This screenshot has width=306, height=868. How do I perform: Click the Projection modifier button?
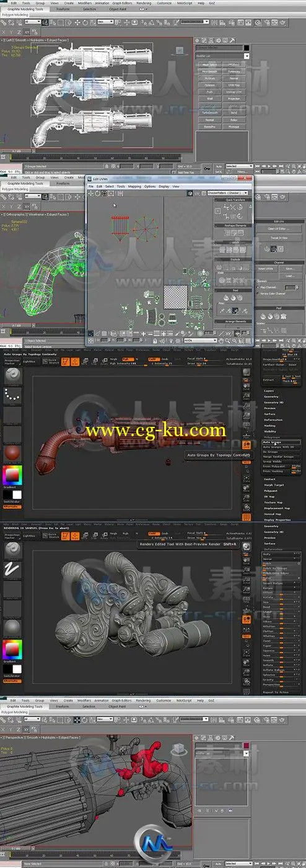pyautogui.click(x=234, y=99)
